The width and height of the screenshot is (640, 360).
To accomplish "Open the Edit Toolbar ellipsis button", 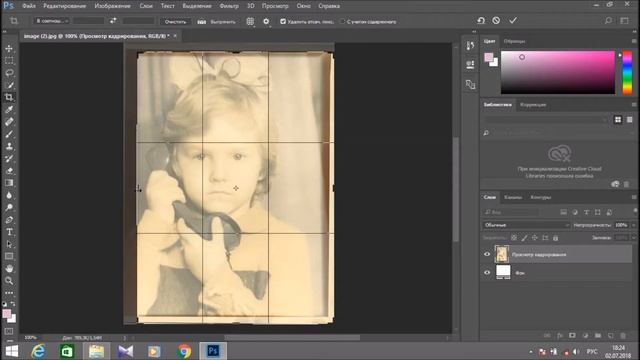I will [x=9, y=293].
